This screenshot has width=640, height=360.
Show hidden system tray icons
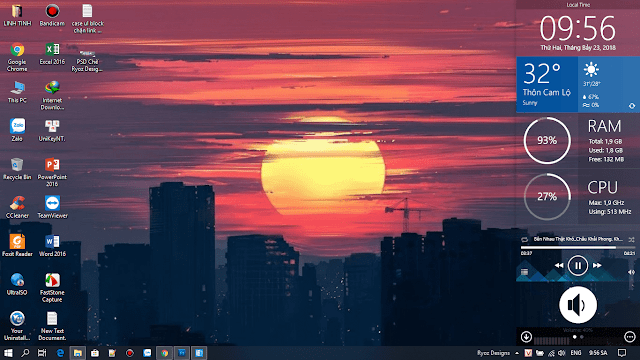[x=517, y=353]
